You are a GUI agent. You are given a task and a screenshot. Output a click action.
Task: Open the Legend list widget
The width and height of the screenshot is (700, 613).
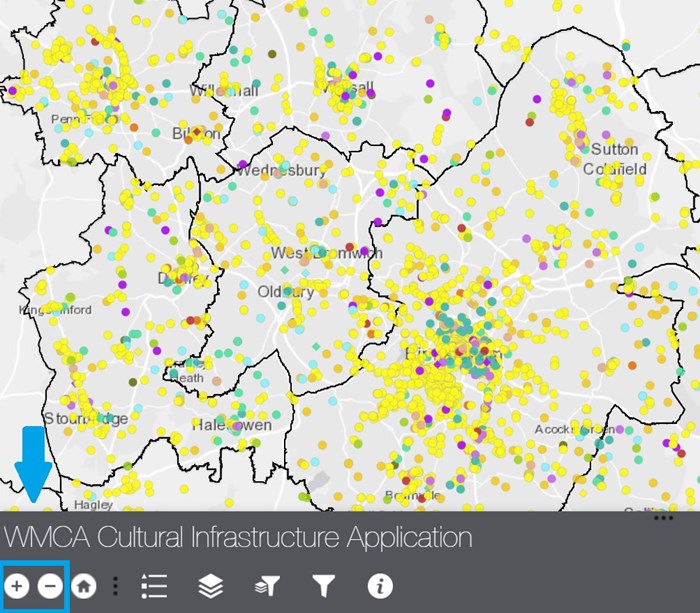click(154, 586)
